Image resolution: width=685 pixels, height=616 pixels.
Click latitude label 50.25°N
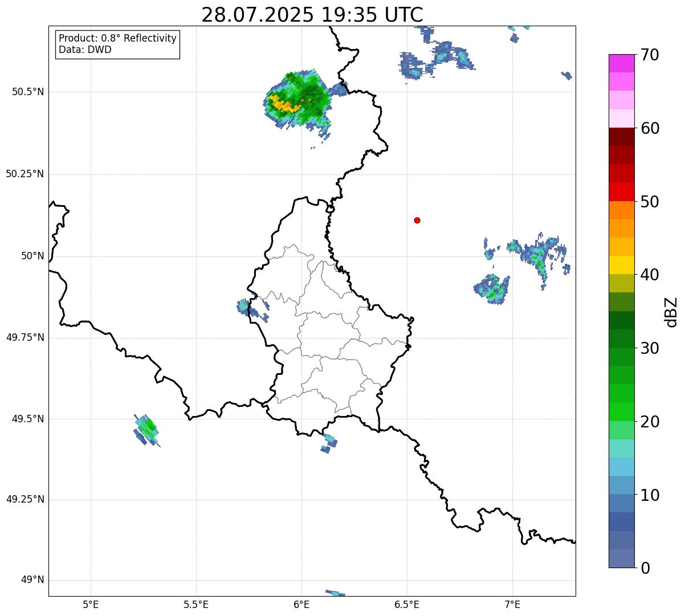coord(25,174)
